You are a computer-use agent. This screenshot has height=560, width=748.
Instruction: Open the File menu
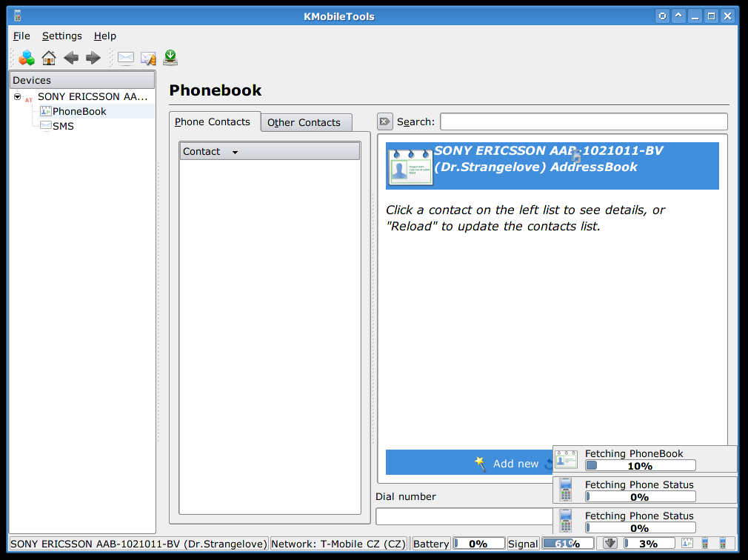(x=21, y=36)
